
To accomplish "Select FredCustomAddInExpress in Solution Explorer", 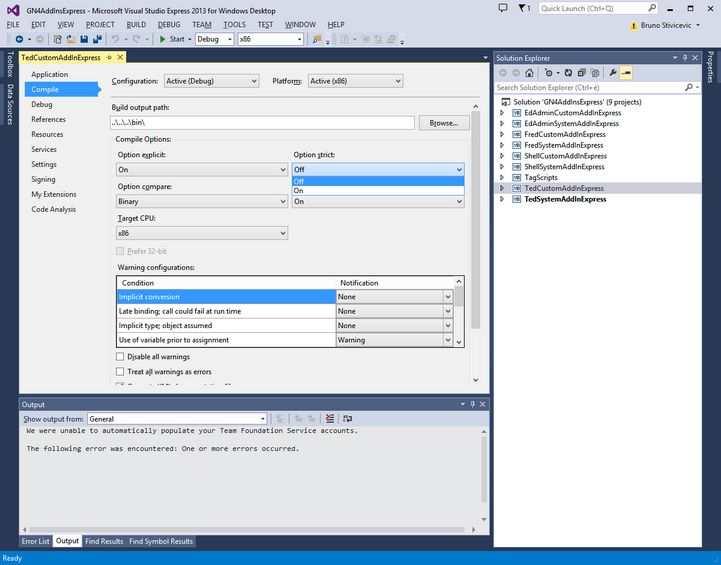I will pyautogui.click(x=565, y=134).
